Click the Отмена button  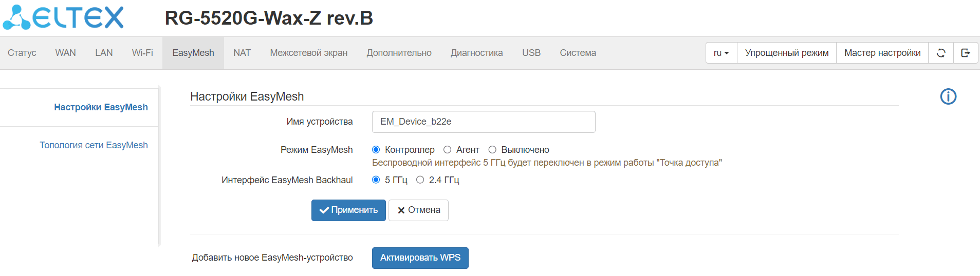click(418, 210)
